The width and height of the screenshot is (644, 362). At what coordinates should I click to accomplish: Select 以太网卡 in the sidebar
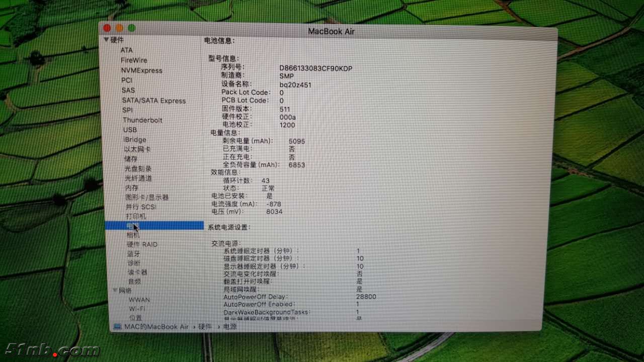pos(137,149)
